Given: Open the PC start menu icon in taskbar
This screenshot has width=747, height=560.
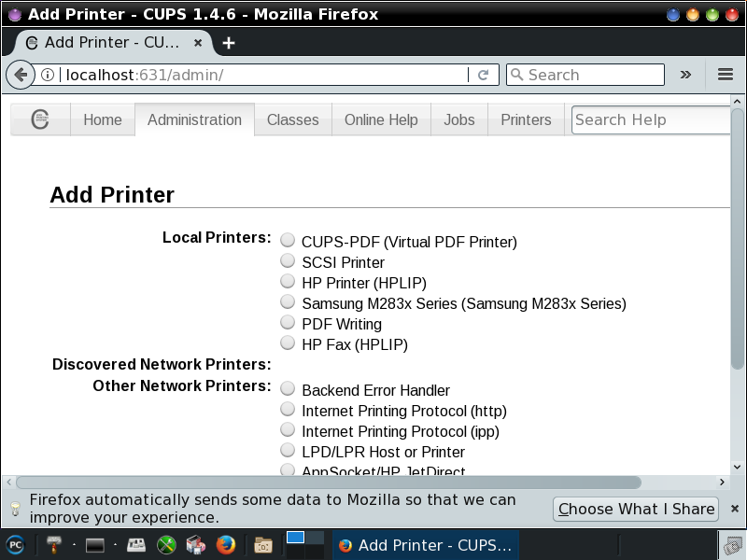Looking at the screenshot, I should click(15, 544).
